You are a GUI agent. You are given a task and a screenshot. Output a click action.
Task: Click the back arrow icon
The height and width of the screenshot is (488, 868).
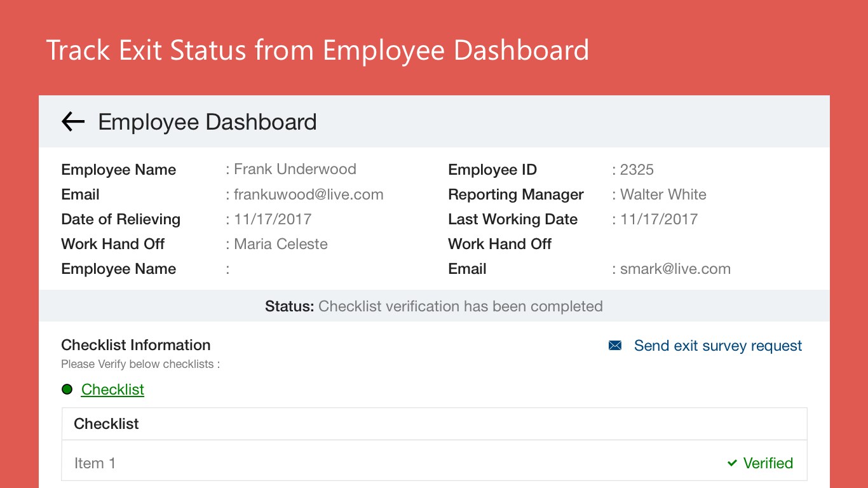tap(73, 121)
